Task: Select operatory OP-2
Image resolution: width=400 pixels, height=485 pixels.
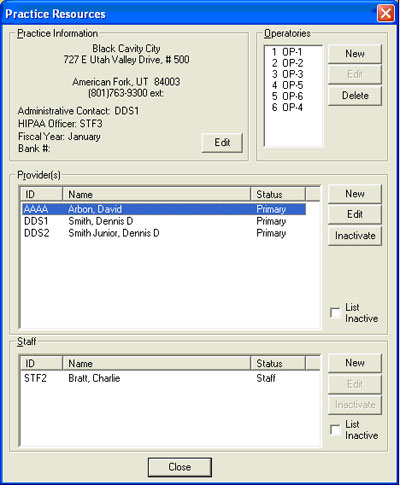Action: [287, 63]
